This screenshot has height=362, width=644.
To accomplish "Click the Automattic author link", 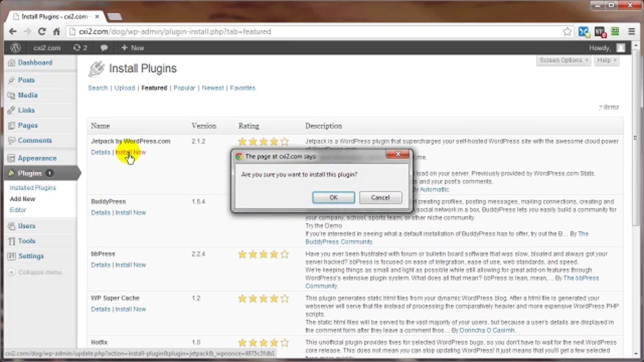I will pyautogui.click(x=434, y=190).
